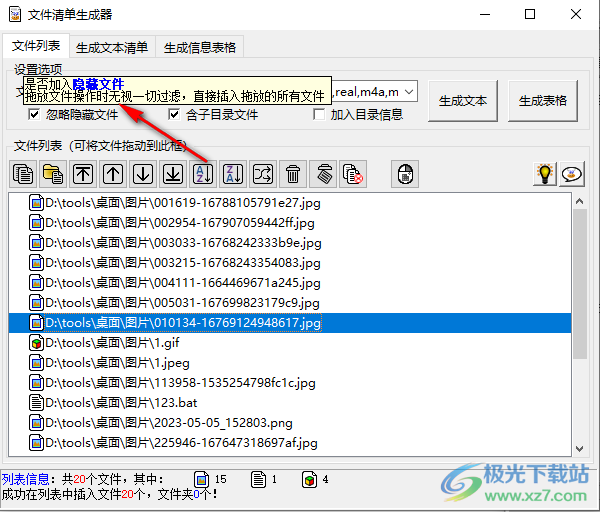
Task: Open the 生成信息表格 tab
Action: pos(200,47)
